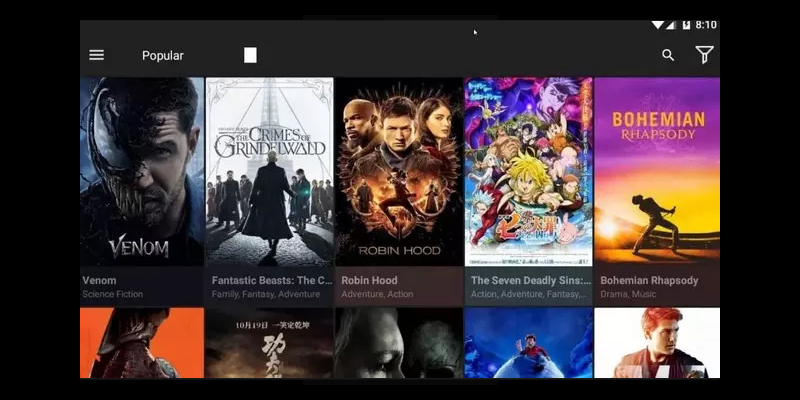Open the Popular category dropdown

click(x=163, y=56)
